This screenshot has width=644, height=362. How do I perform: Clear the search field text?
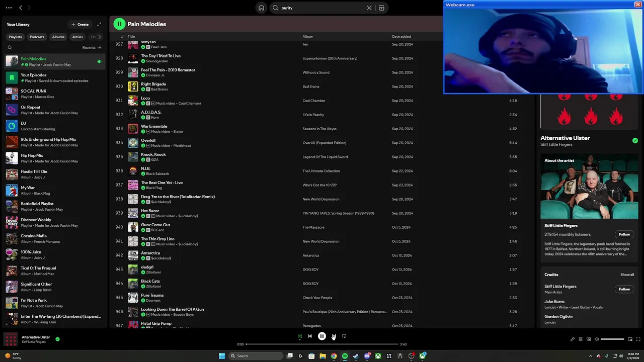tap(369, 8)
